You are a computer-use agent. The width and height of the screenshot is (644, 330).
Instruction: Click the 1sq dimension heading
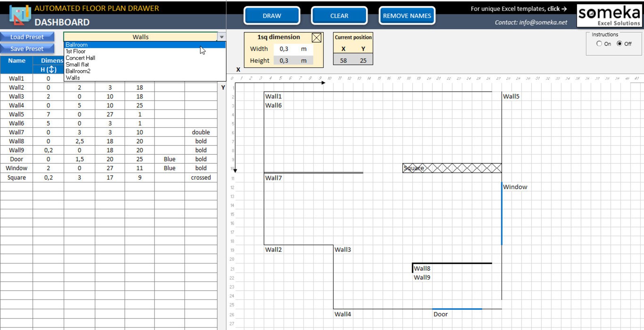coord(279,37)
